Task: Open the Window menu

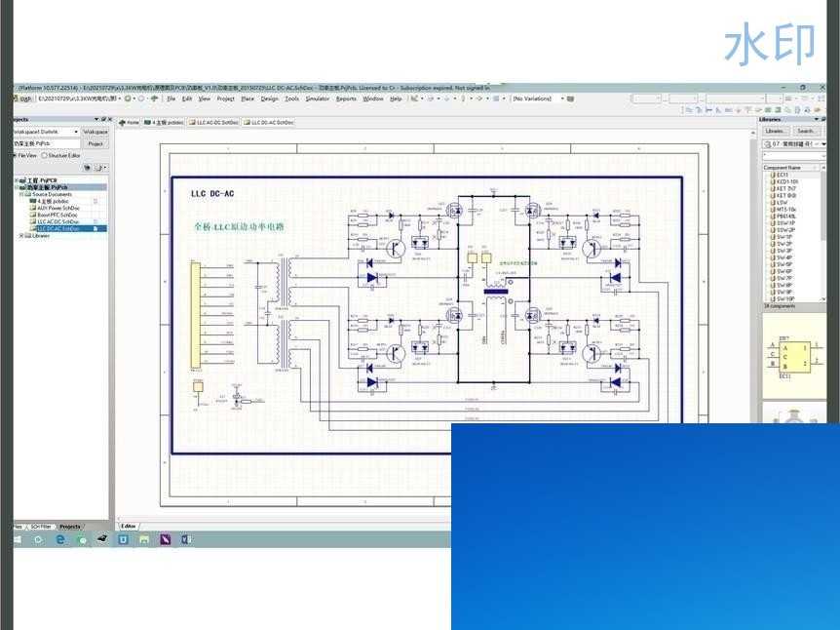Action: [x=373, y=98]
